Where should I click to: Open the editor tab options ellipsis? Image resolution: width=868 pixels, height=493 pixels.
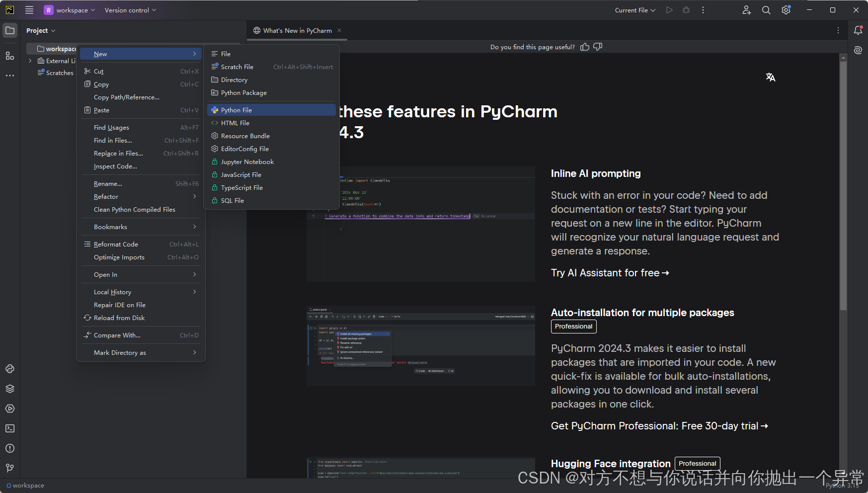[x=838, y=30]
